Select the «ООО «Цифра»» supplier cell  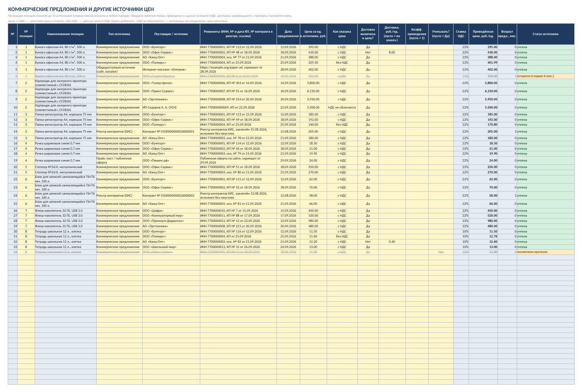click(171, 210)
